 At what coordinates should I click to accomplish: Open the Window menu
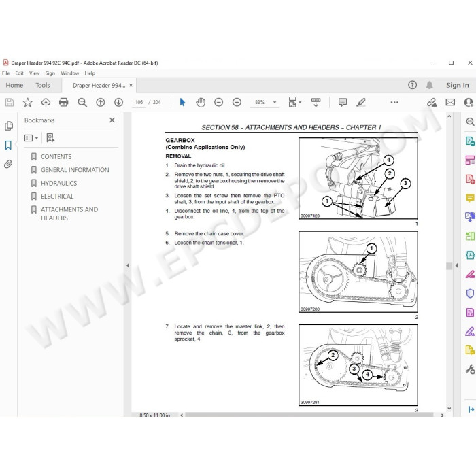coord(69,73)
